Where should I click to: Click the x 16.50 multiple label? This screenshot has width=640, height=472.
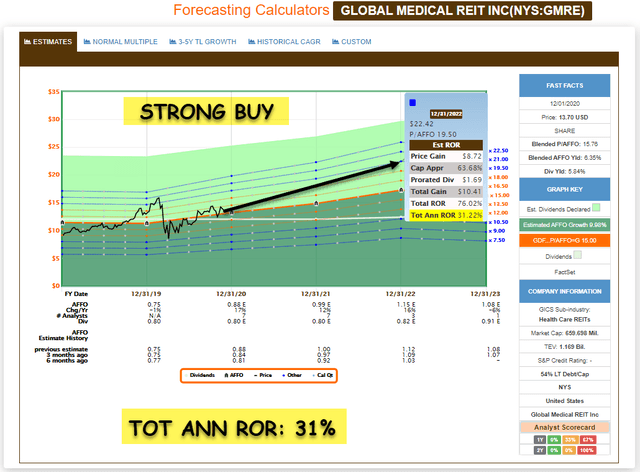[x=498, y=186]
